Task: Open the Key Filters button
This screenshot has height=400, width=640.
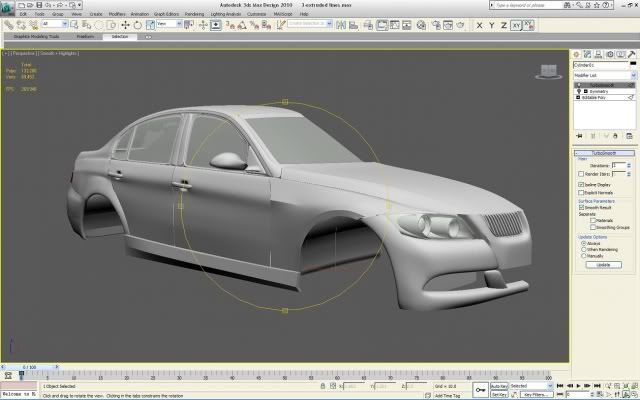Action: 537,394
